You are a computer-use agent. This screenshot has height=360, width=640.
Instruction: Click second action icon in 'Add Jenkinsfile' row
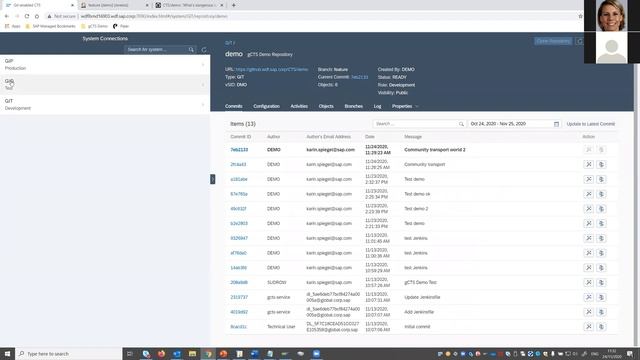click(x=601, y=312)
